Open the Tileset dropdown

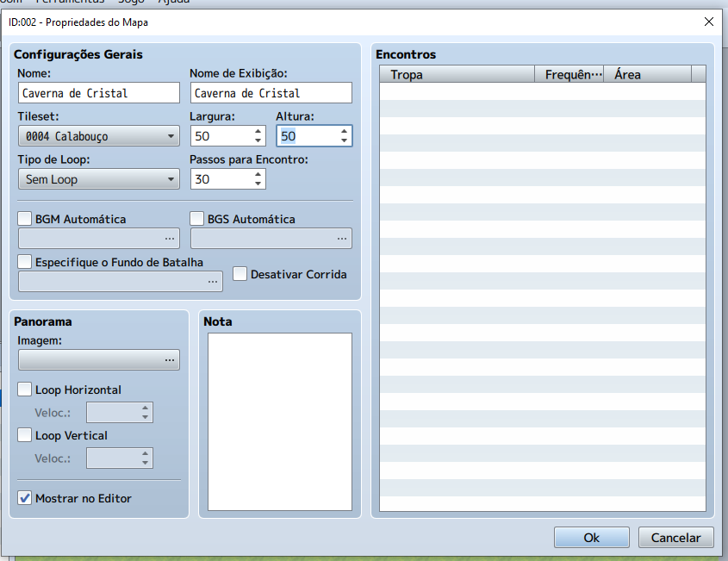point(98,136)
